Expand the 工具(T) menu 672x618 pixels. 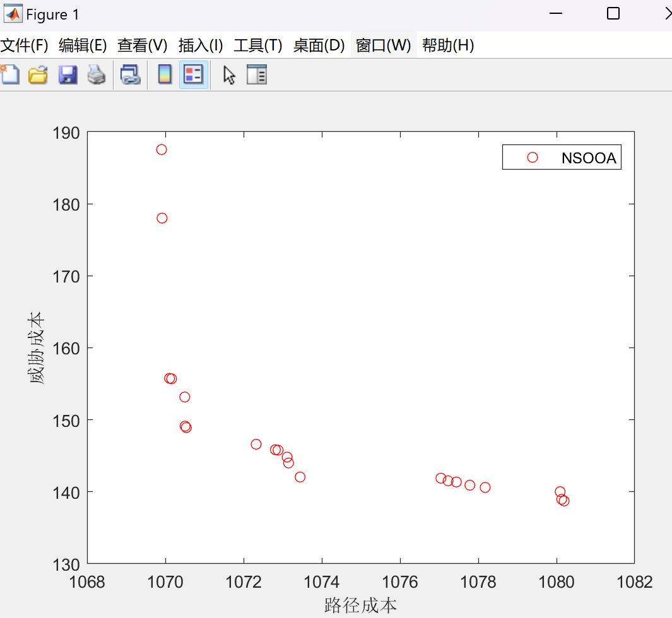257,45
